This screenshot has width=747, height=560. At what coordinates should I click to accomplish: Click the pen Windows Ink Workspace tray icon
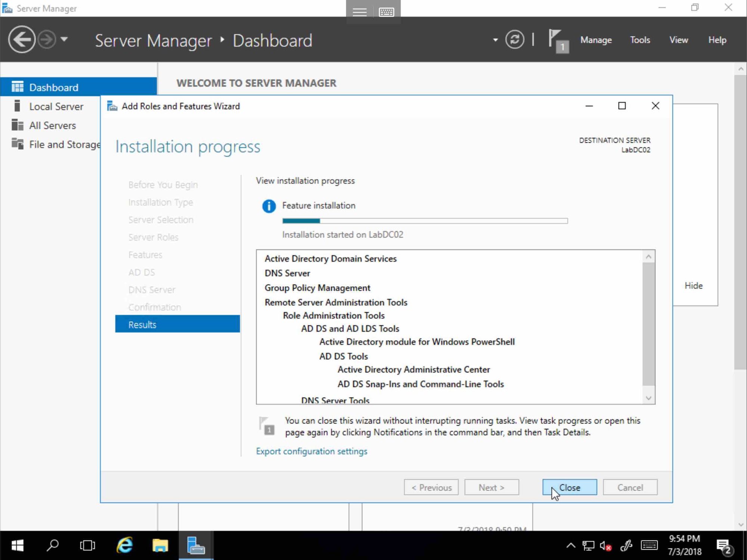[x=626, y=545]
